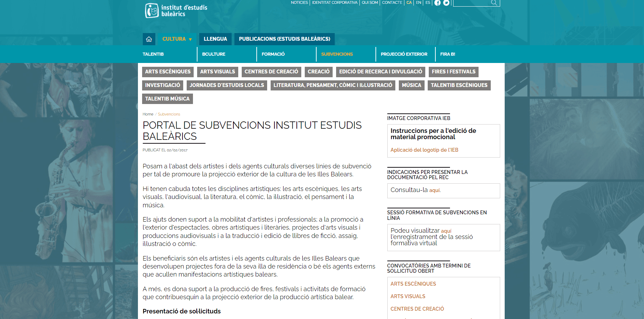Image resolution: width=644 pixels, height=319 pixels.
Task: Click the ARTS ESCÈNIQUES tag button
Action: (168, 72)
